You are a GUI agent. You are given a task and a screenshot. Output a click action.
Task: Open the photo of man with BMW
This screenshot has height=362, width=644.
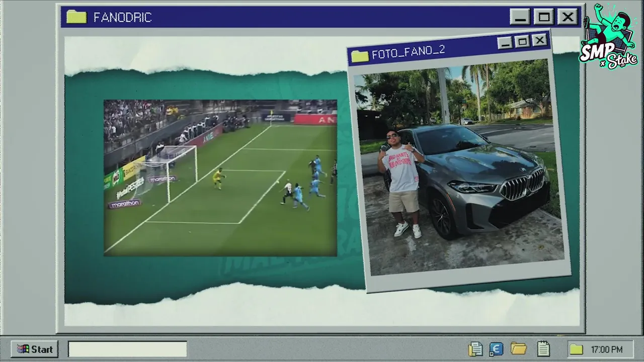[459, 167]
